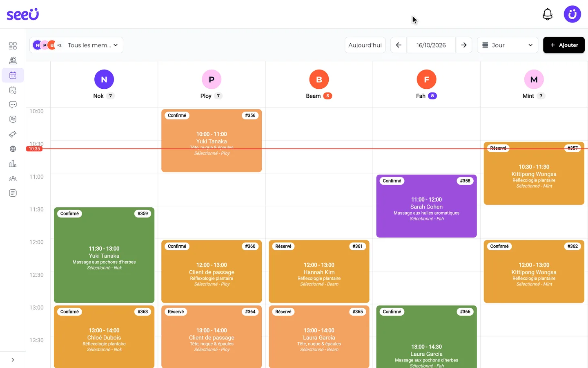Open the user profile avatar menu
Screen dimensions: 588x368
click(572, 14)
